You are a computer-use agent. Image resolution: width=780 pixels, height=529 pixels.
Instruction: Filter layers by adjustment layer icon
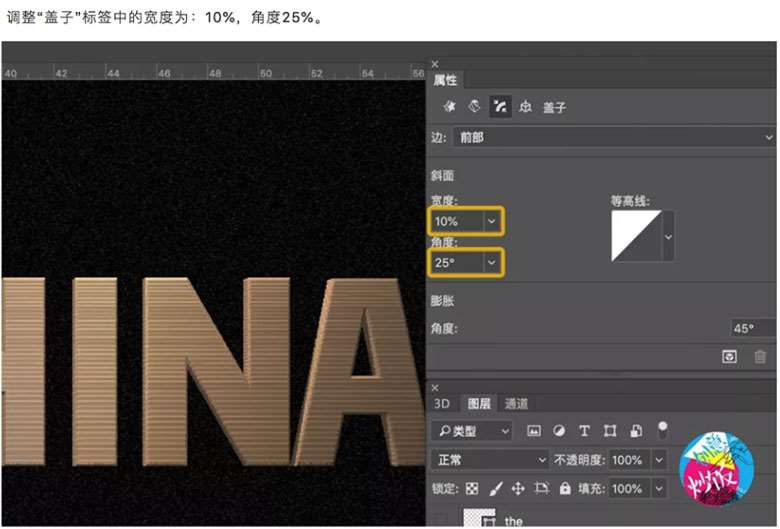pyautogui.click(x=559, y=431)
